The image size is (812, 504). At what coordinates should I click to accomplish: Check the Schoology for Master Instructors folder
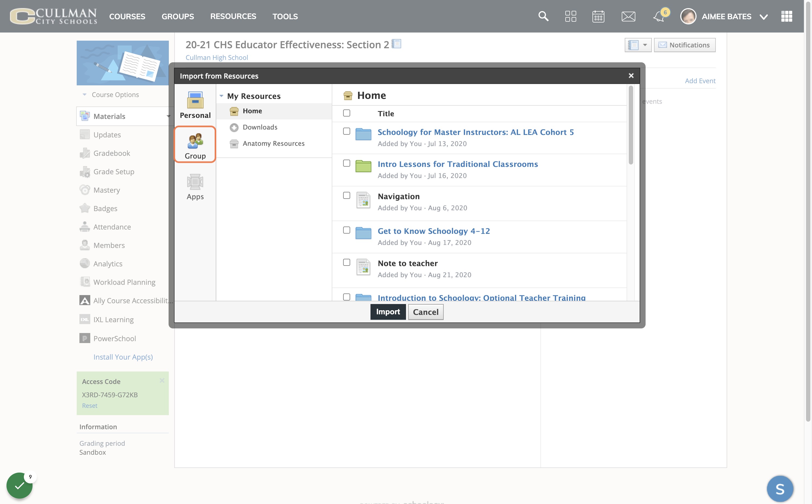[x=347, y=131]
